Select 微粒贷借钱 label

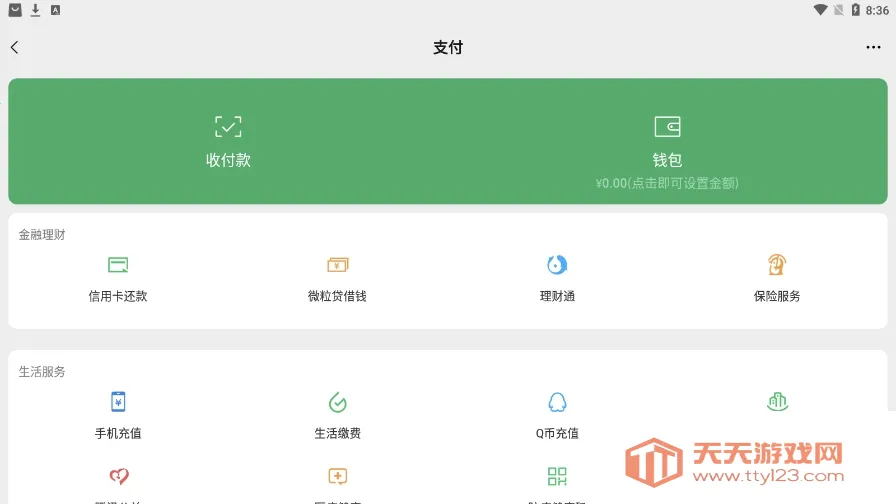337,296
